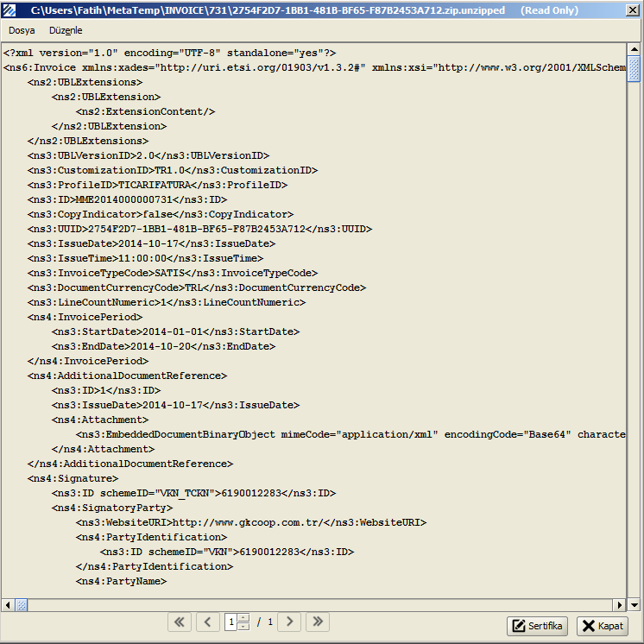Click the LineCountNumeric line
The height and width of the screenshot is (644, 644).
coord(167,302)
